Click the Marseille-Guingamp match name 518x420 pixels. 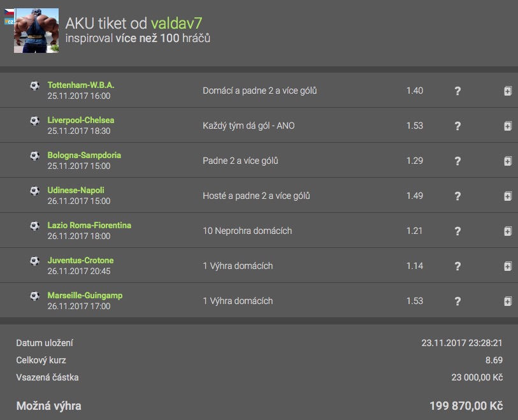point(85,295)
